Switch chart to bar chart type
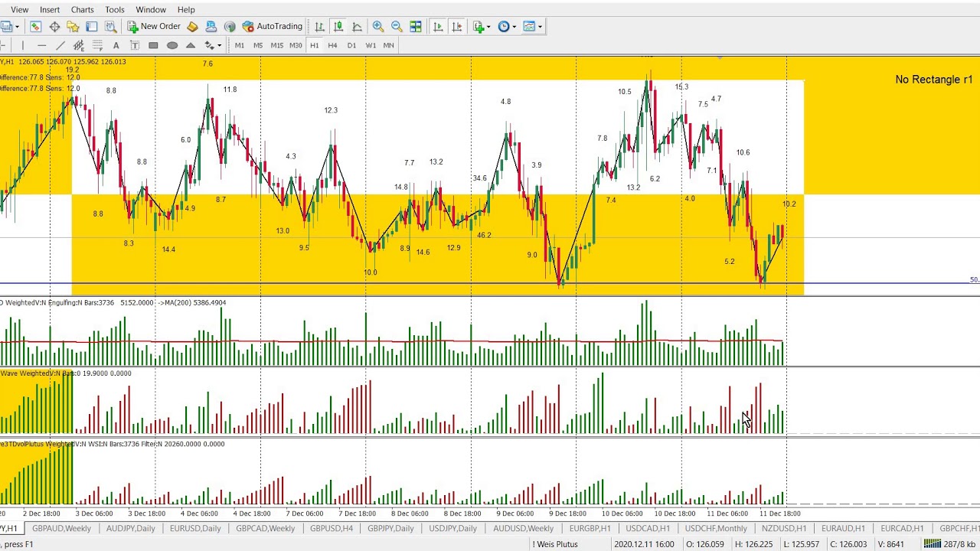 [319, 26]
